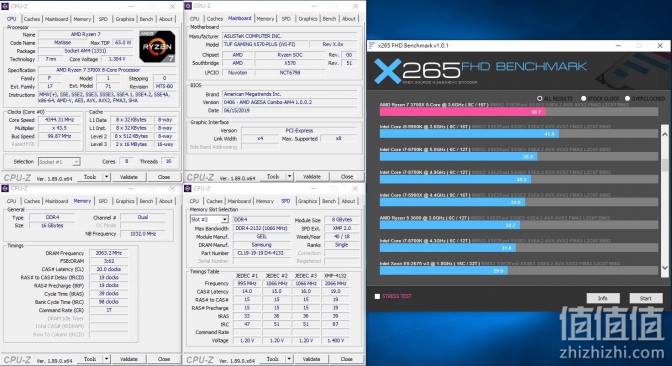
Task: Click CPU-Z icon in SPD window title
Action: tap(188, 189)
